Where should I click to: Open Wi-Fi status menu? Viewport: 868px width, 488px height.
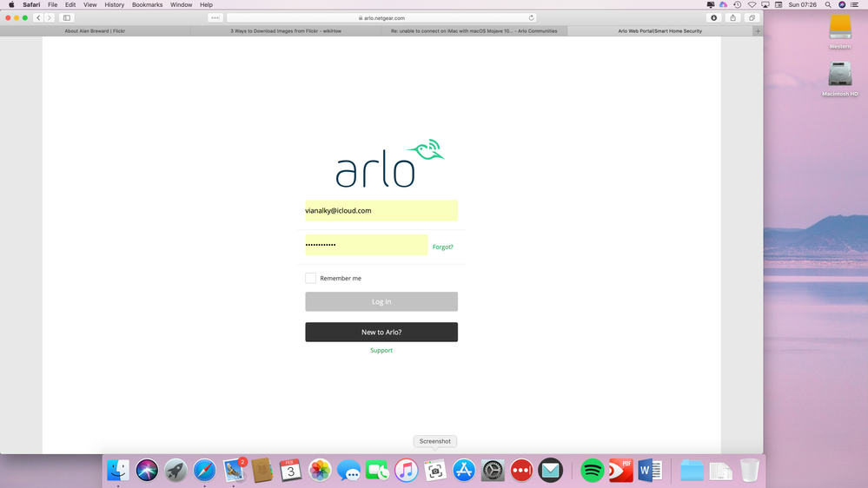click(x=752, y=4)
